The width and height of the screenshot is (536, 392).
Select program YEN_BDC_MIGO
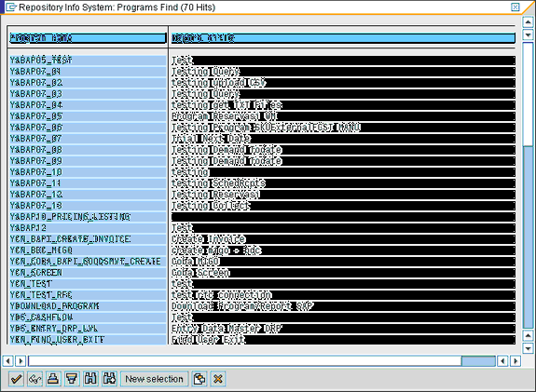point(88,250)
